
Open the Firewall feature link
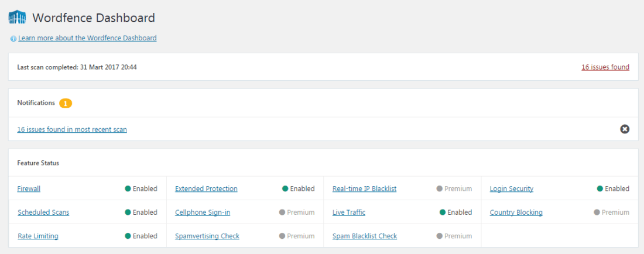tap(29, 189)
